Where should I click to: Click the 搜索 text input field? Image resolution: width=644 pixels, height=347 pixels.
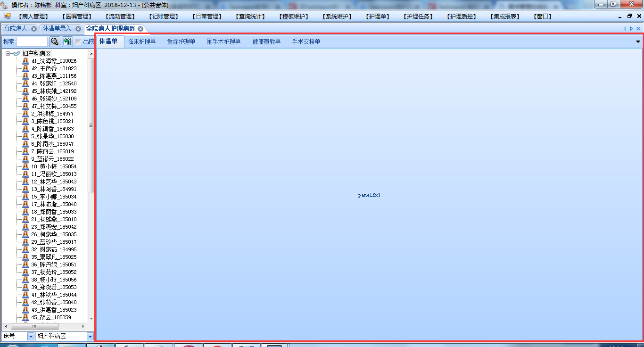coord(32,41)
